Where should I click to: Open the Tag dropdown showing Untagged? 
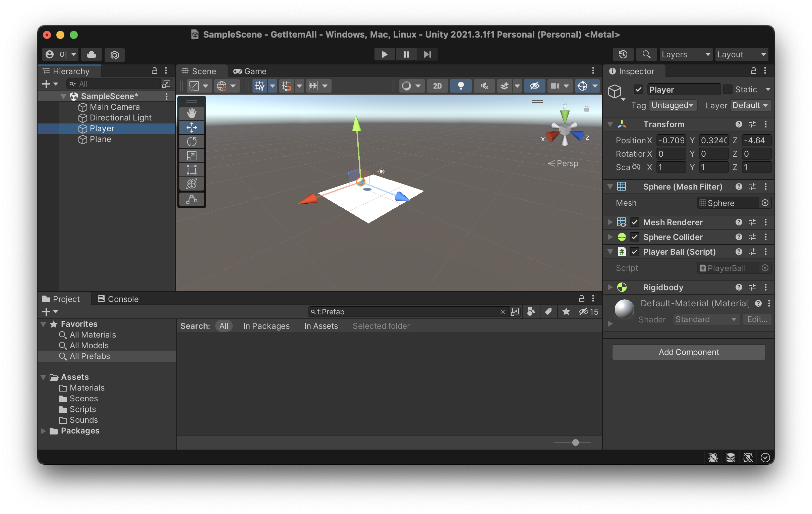pyautogui.click(x=672, y=105)
